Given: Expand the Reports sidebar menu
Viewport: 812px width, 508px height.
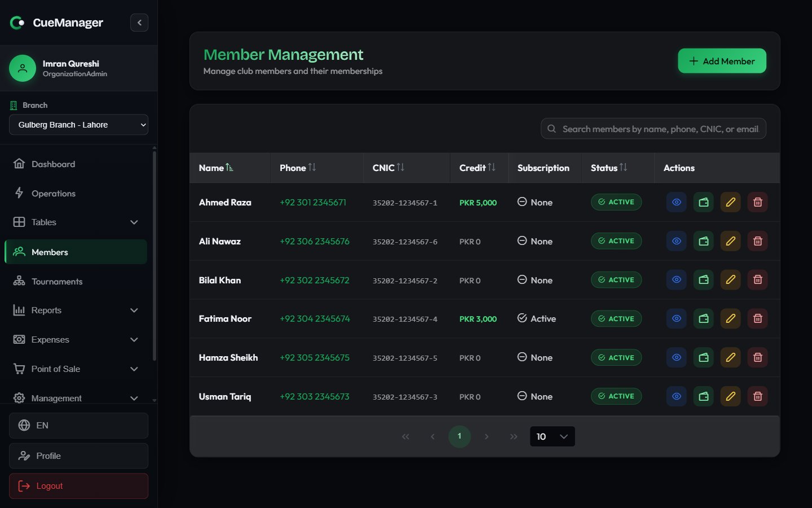Looking at the screenshot, I should pyautogui.click(x=76, y=310).
